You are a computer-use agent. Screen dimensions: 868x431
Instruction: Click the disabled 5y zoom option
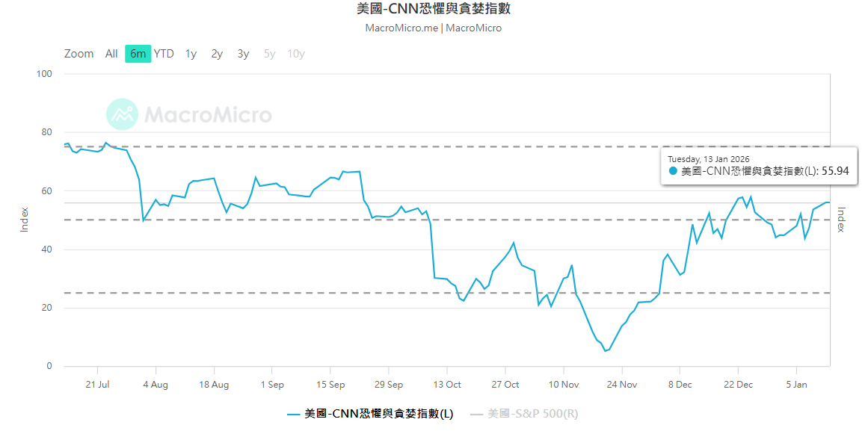tap(269, 54)
